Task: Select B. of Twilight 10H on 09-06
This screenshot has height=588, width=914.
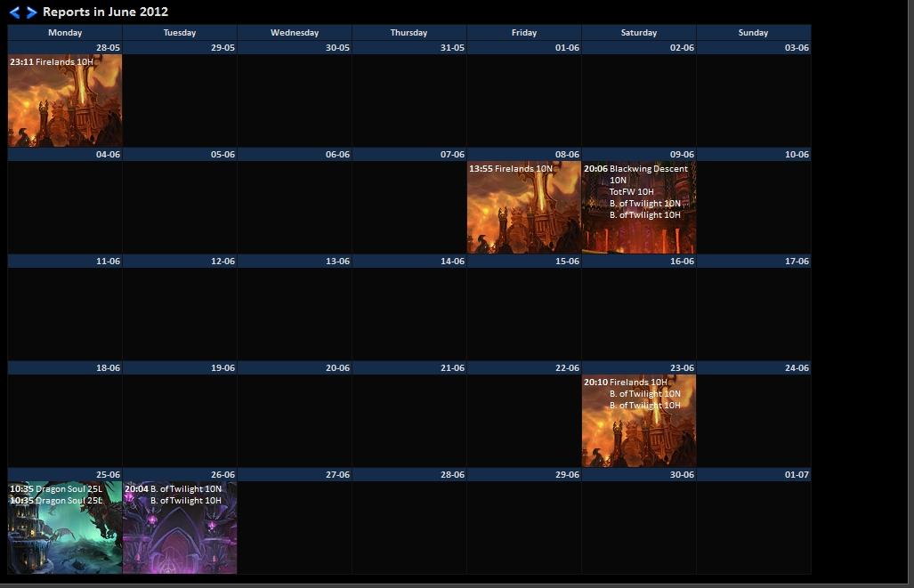Action: pyautogui.click(x=644, y=215)
